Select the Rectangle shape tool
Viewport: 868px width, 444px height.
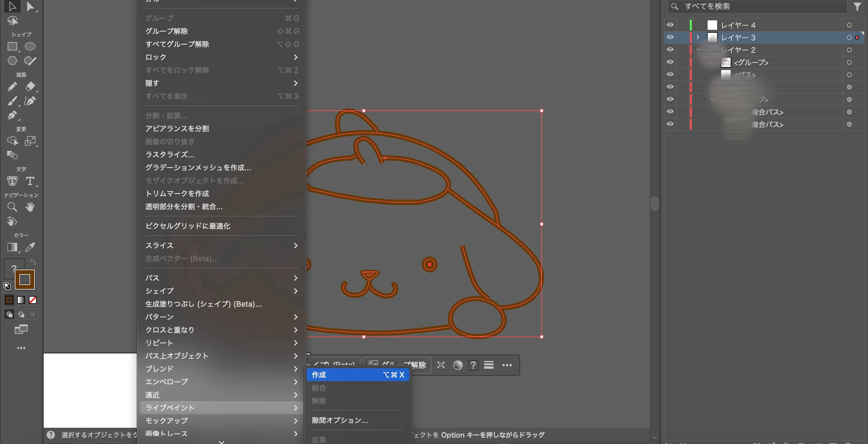tap(12, 46)
